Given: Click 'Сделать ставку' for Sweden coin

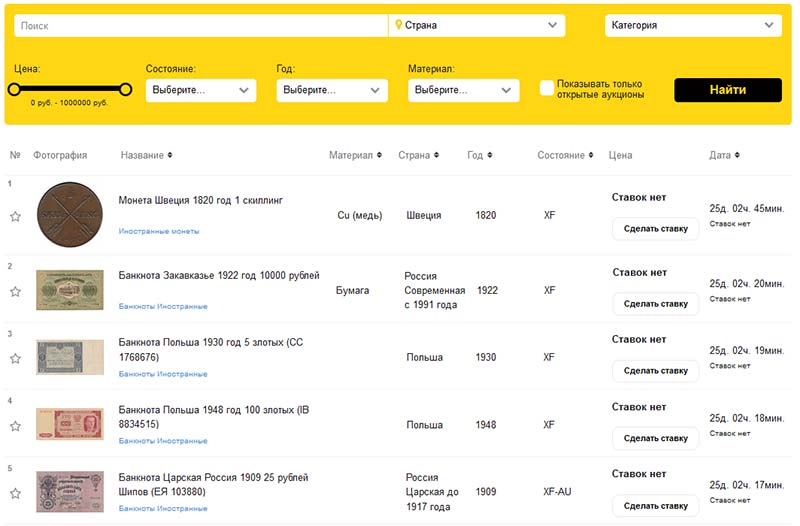Looking at the screenshot, I should (x=655, y=229).
